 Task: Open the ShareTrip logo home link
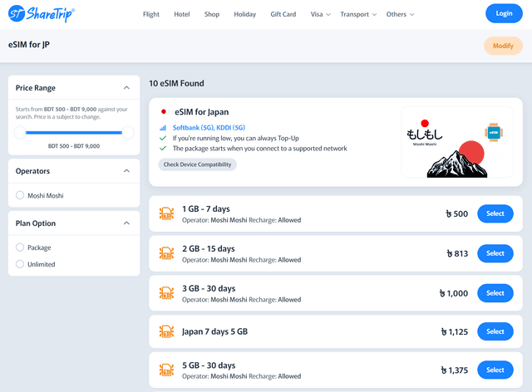42,14
